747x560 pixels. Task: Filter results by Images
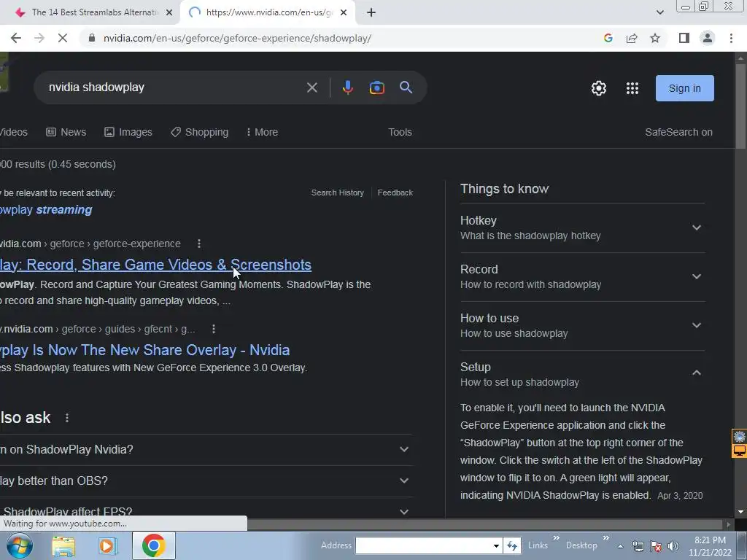128,133
